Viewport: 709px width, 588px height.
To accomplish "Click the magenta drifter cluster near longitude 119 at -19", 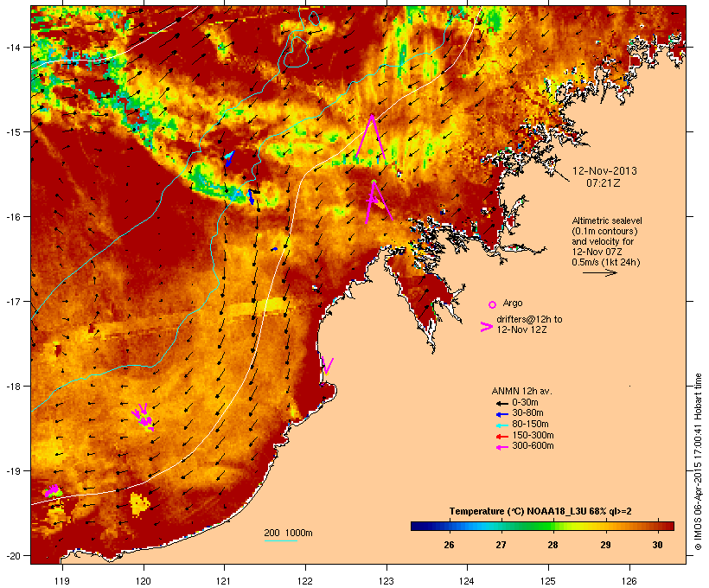I will (x=52, y=491).
